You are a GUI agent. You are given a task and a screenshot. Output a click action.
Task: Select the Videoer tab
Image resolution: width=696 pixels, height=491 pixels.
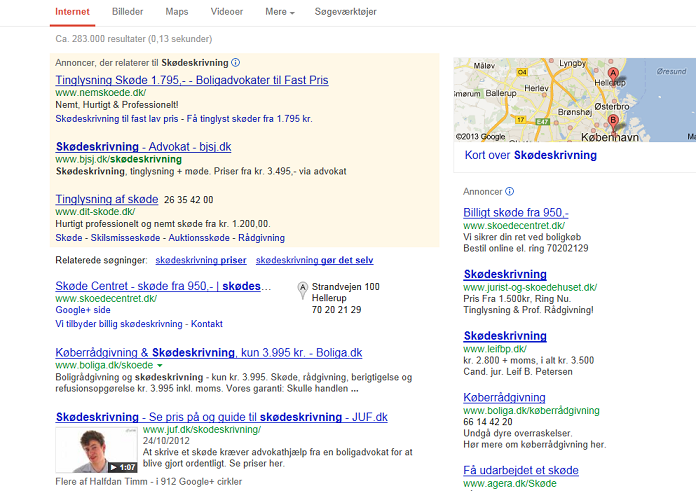coord(226,12)
